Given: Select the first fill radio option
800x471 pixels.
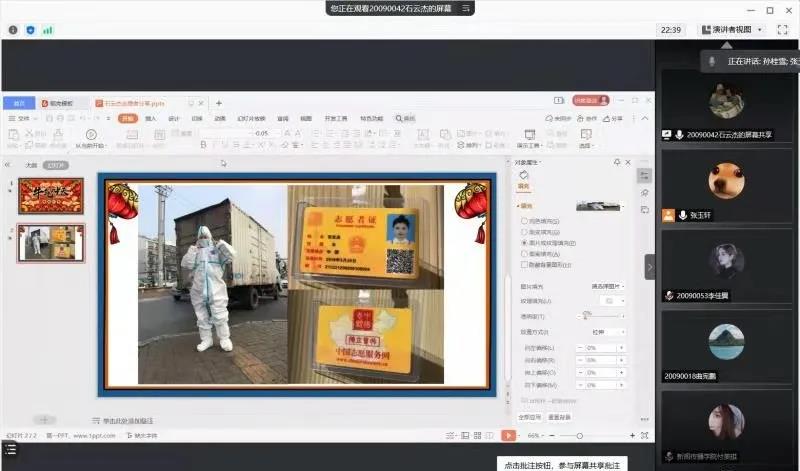Looking at the screenshot, I should click(x=524, y=220).
